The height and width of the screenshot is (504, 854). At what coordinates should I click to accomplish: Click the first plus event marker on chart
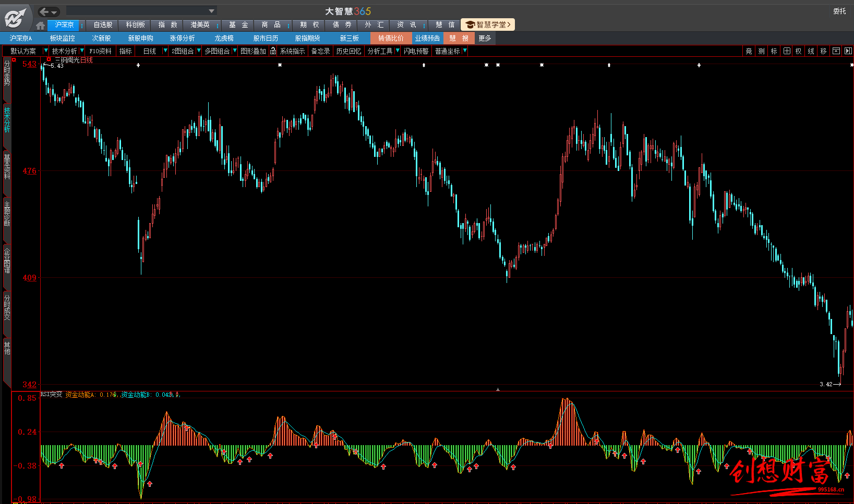(138, 65)
